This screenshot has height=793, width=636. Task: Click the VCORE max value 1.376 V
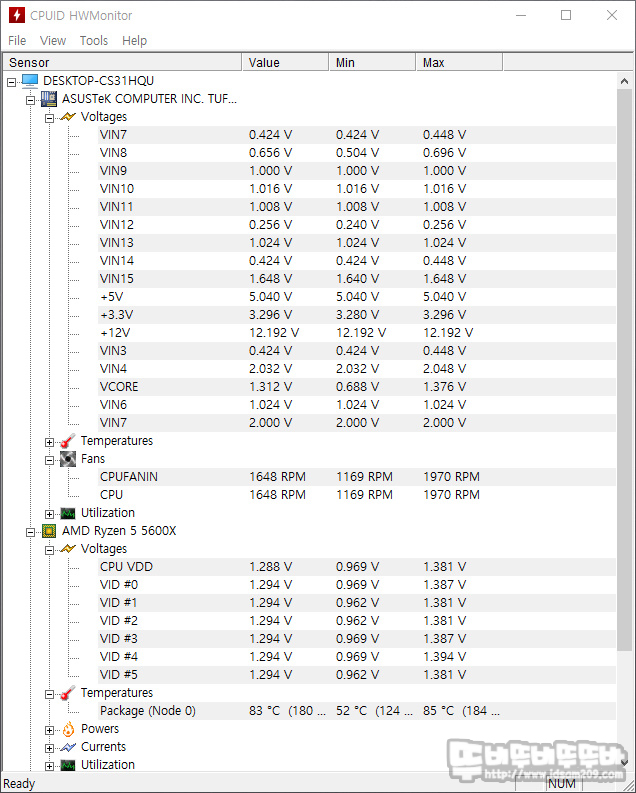444,387
